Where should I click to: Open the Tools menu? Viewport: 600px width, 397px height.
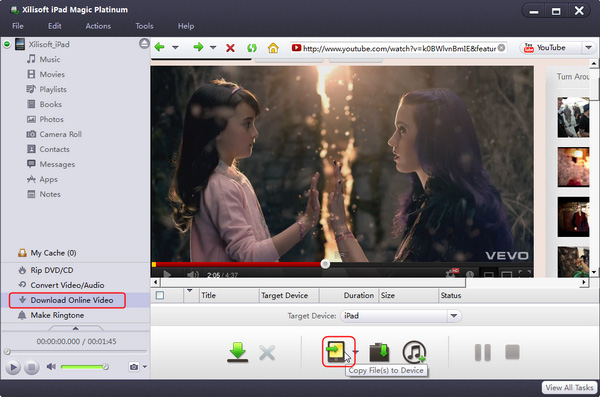(144, 26)
